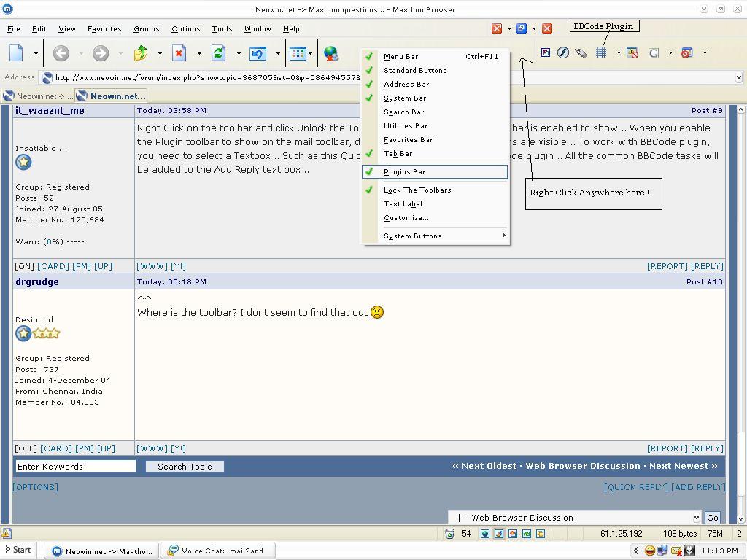Click the Yahoo Messenger smiley tray icon
Image resolution: width=747 pixels, height=560 pixels.
[649, 551]
